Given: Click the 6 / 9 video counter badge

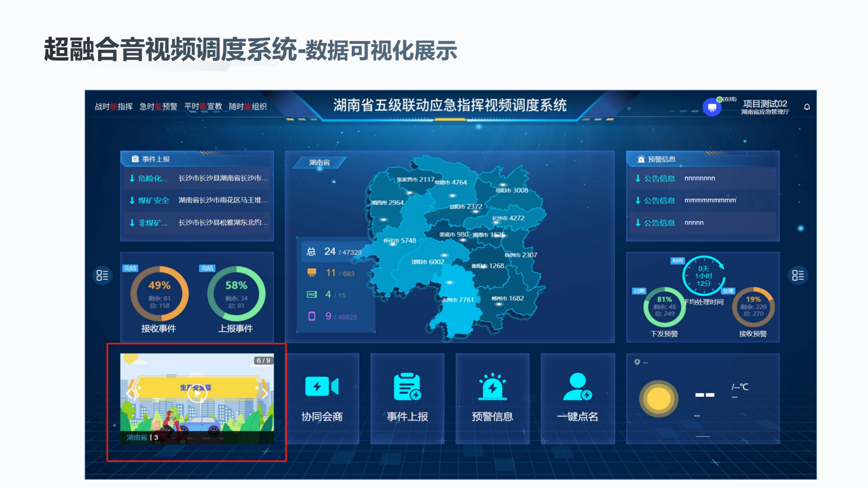Looking at the screenshot, I should 263,360.
